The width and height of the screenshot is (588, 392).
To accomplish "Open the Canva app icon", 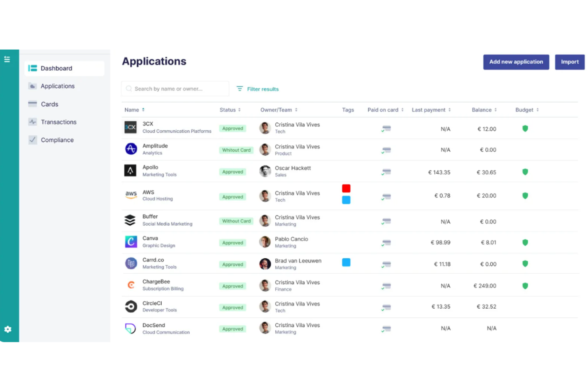I will tap(131, 241).
